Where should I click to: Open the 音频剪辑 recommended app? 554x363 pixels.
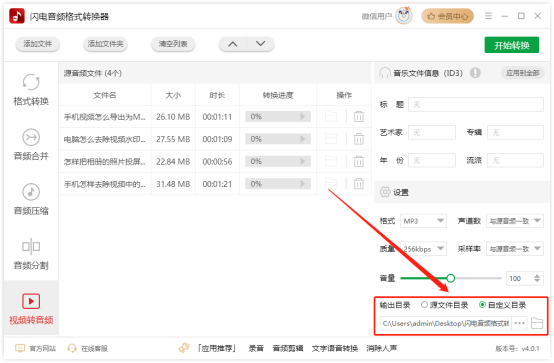[x=288, y=349]
